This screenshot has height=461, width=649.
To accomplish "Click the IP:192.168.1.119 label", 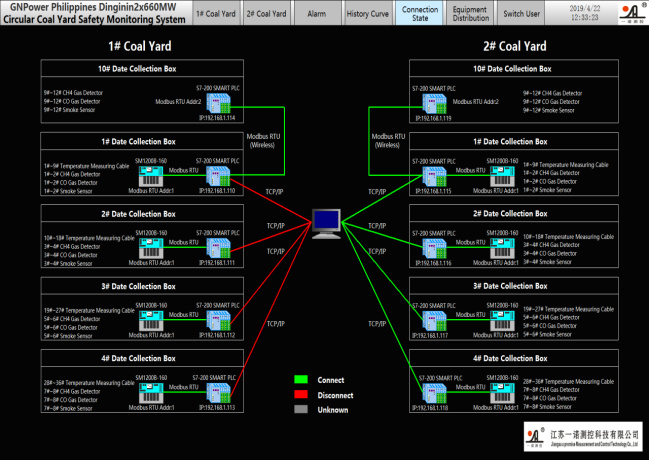I will pyautogui.click(x=433, y=118).
